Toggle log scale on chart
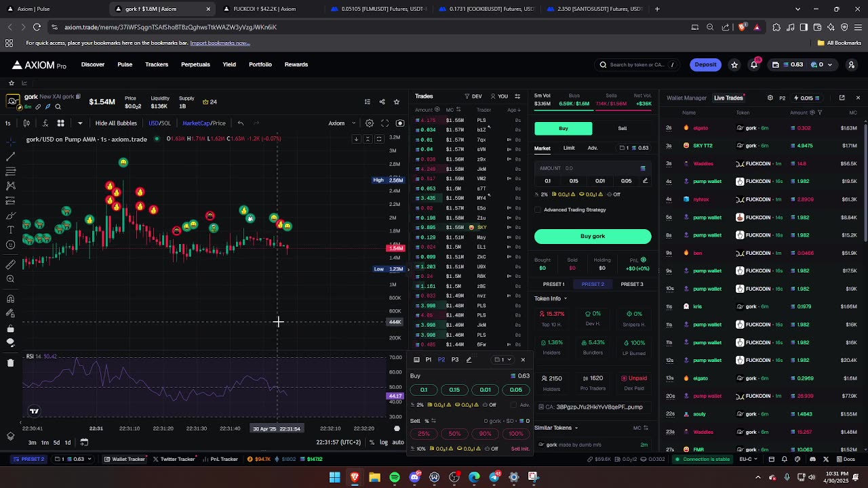Screen dimensions: 868x488 click(x=383, y=443)
